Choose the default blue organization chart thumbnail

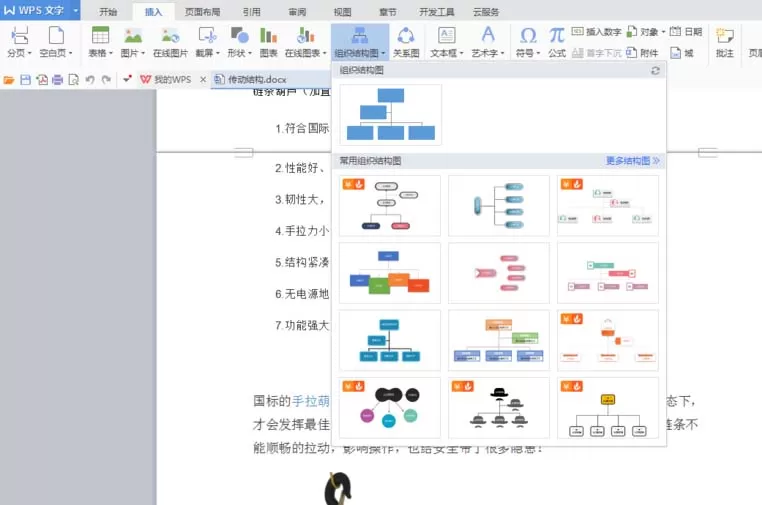(x=391, y=115)
